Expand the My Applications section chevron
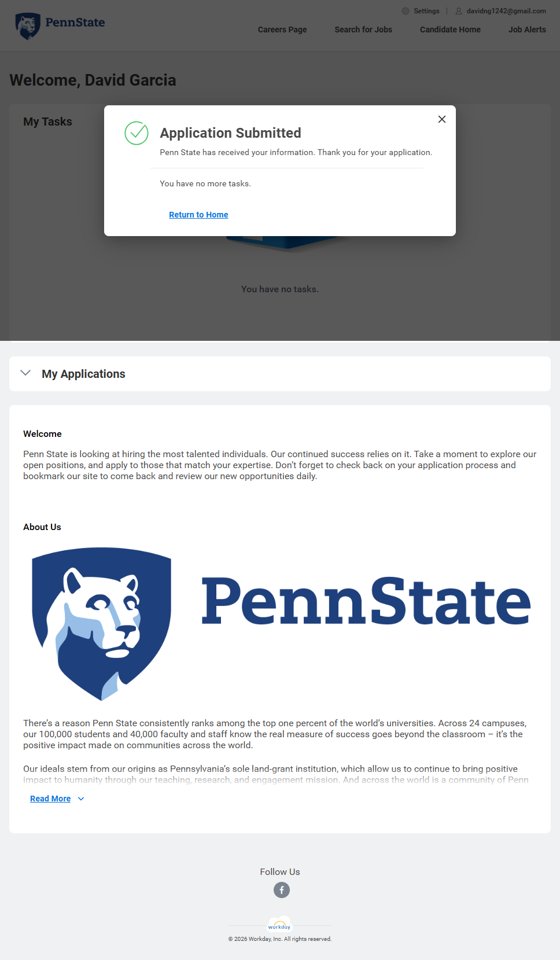This screenshot has width=560, height=960. pos(25,373)
